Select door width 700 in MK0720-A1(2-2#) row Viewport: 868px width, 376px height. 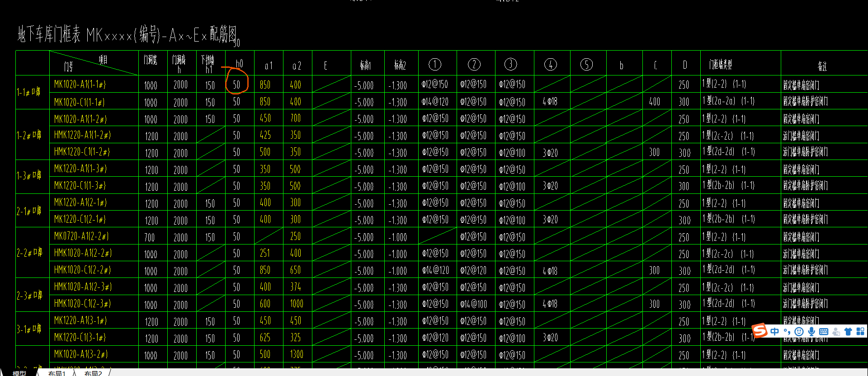[x=150, y=237]
